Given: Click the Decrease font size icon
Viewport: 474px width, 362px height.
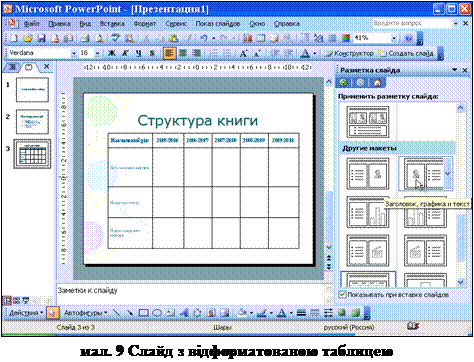Looking at the screenshot, I should pyautogui.click(x=257, y=53).
